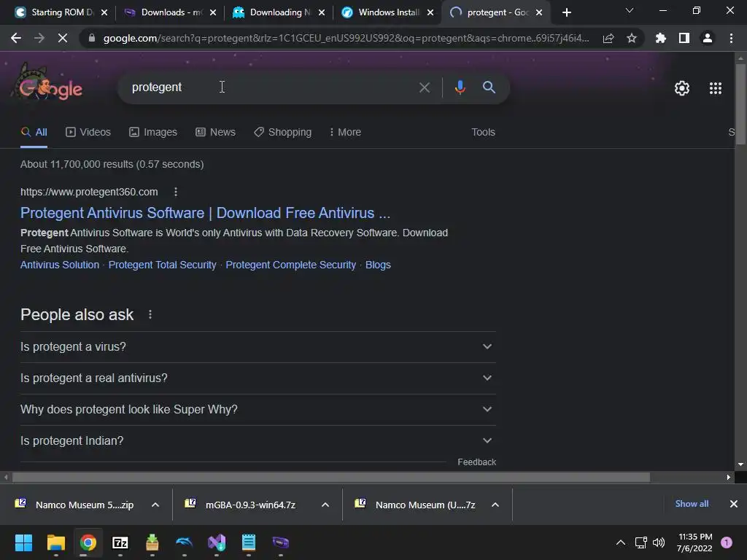Open Google quick settings gear
747x560 pixels.
pyautogui.click(x=682, y=88)
